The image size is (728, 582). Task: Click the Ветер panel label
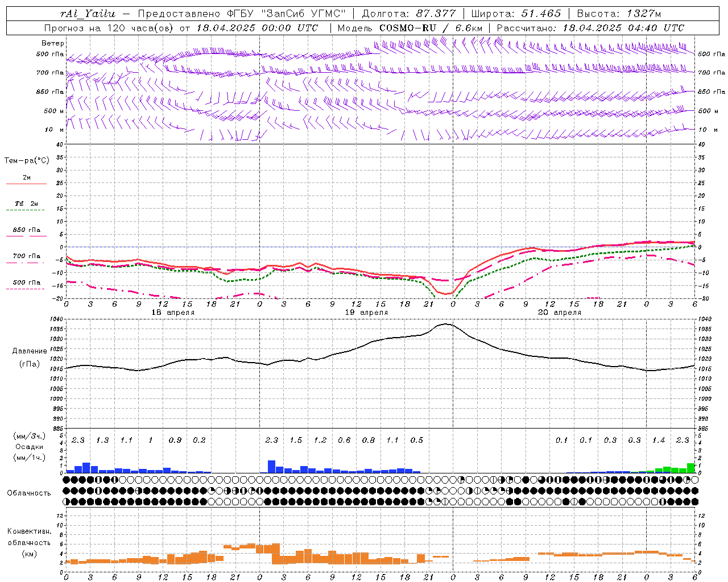(52, 43)
